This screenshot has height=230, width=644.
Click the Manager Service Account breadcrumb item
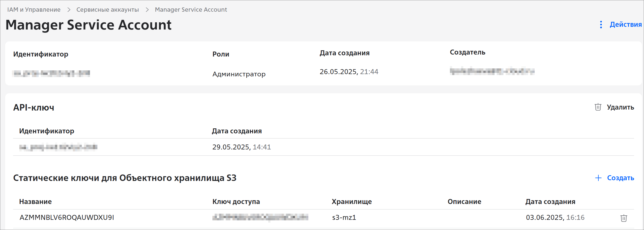(x=191, y=9)
